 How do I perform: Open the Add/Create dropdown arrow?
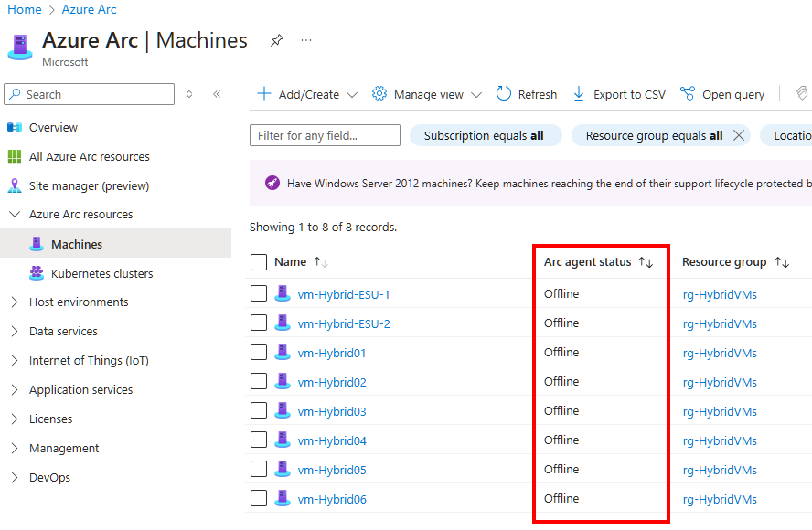(x=352, y=95)
